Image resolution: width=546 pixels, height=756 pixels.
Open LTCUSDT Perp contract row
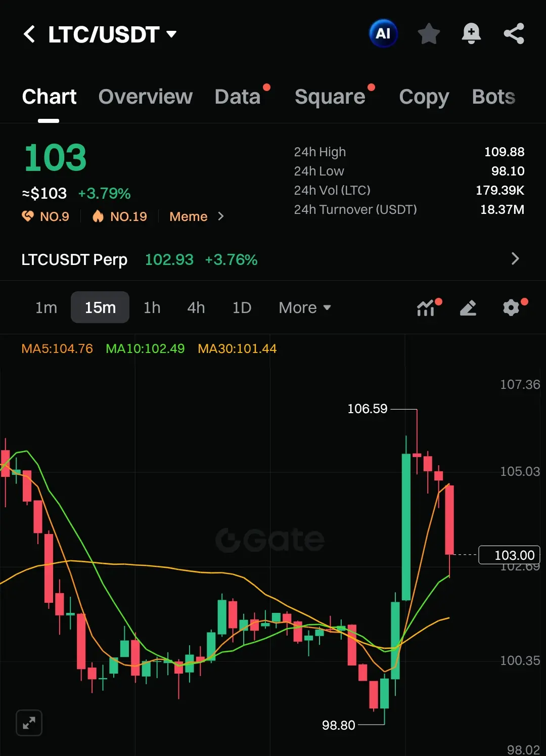(273, 259)
